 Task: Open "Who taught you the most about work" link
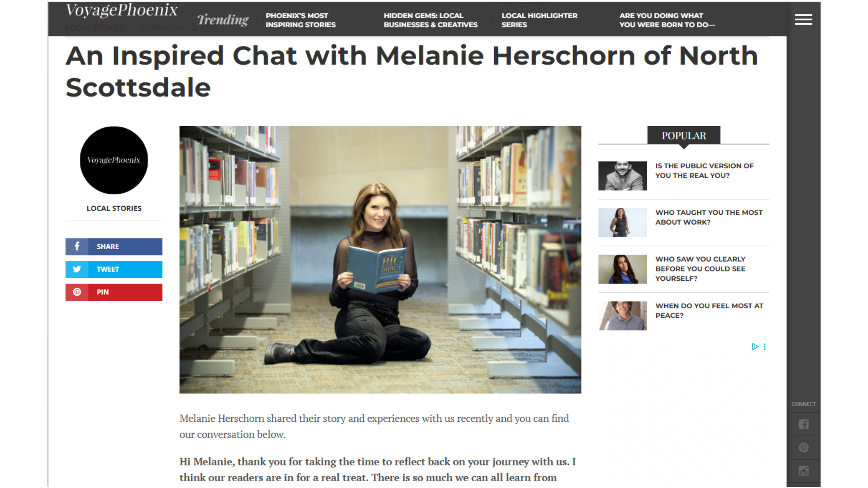coord(709,217)
